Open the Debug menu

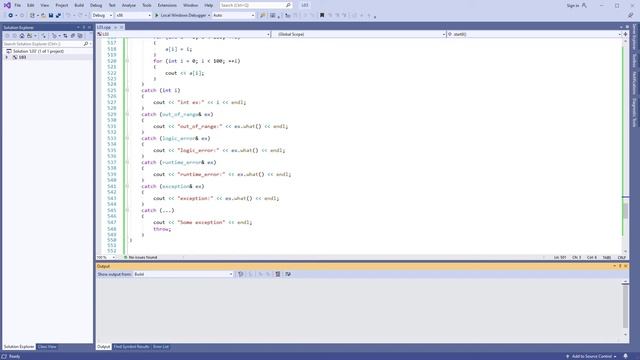click(x=96, y=5)
